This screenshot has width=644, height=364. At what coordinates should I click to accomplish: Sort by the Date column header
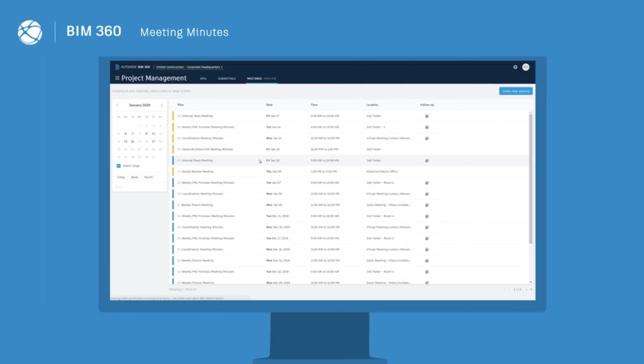[269, 104]
